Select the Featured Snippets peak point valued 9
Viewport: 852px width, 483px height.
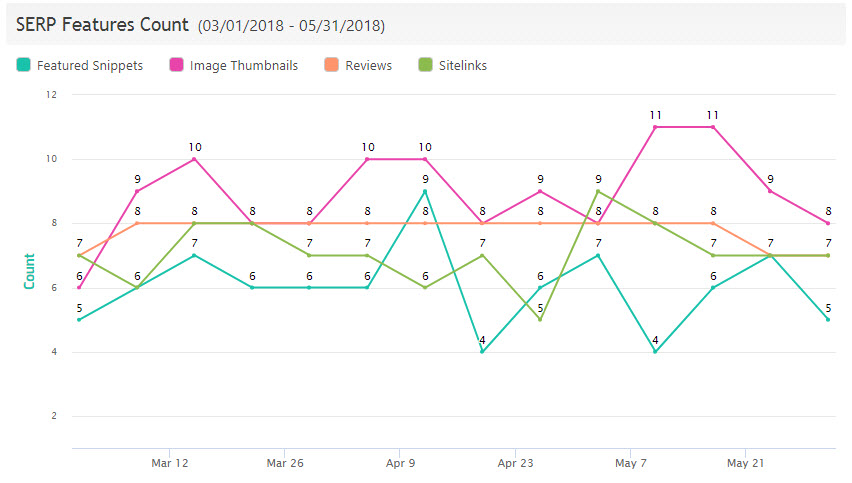coord(425,191)
